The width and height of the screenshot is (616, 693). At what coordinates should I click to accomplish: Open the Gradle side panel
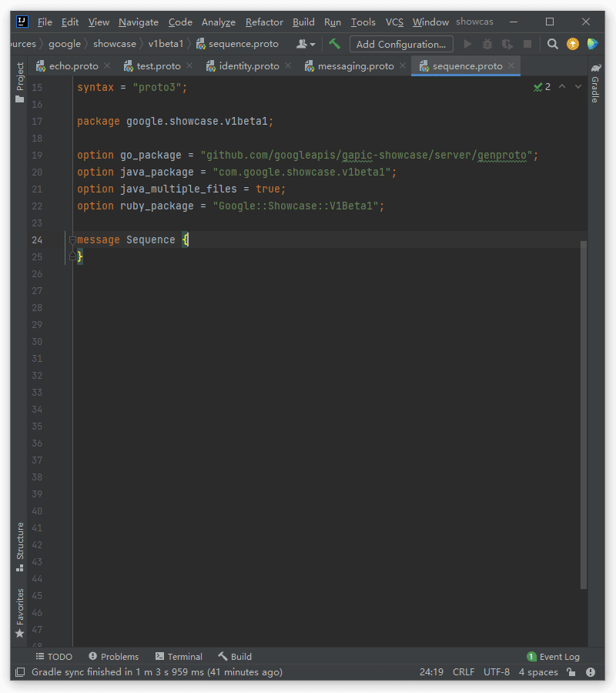point(595,85)
